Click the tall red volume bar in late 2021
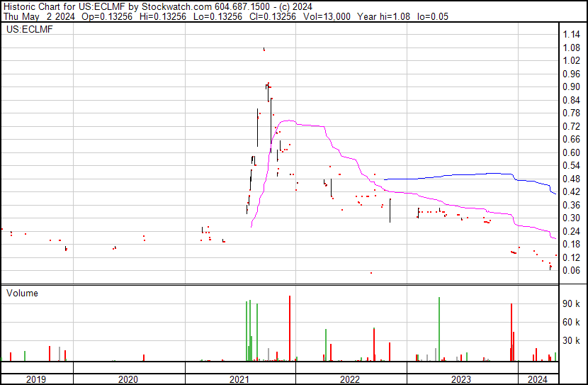The image size is (588, 385). click(x=290, y=328)
